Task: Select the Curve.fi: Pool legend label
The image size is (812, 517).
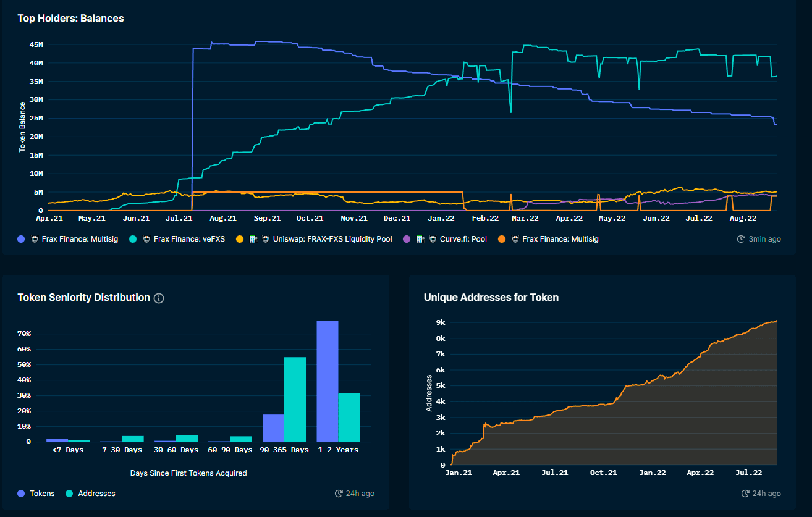Action: pyautogui.click(x=463, y=239)
